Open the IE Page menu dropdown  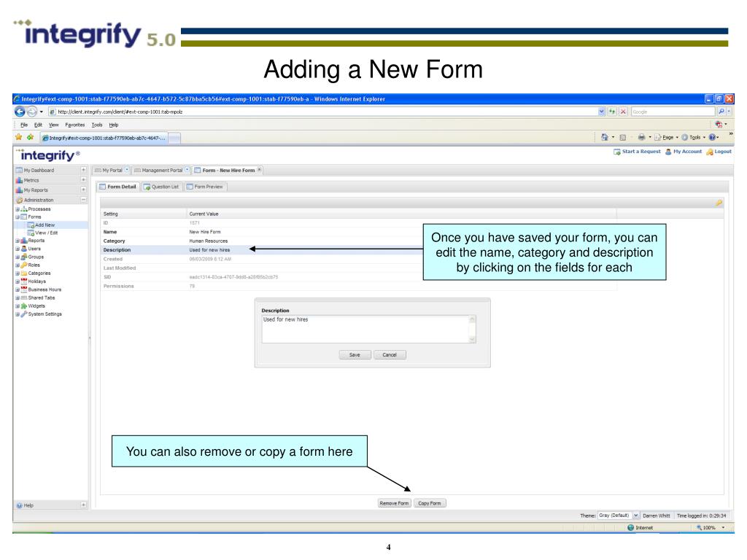(666, 137)
